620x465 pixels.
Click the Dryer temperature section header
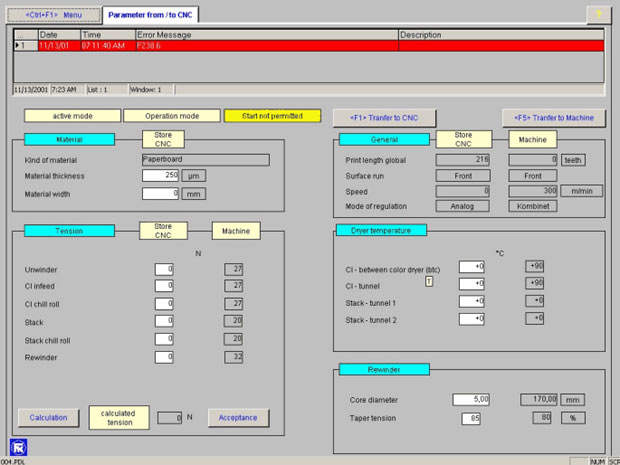pos(381,230)
